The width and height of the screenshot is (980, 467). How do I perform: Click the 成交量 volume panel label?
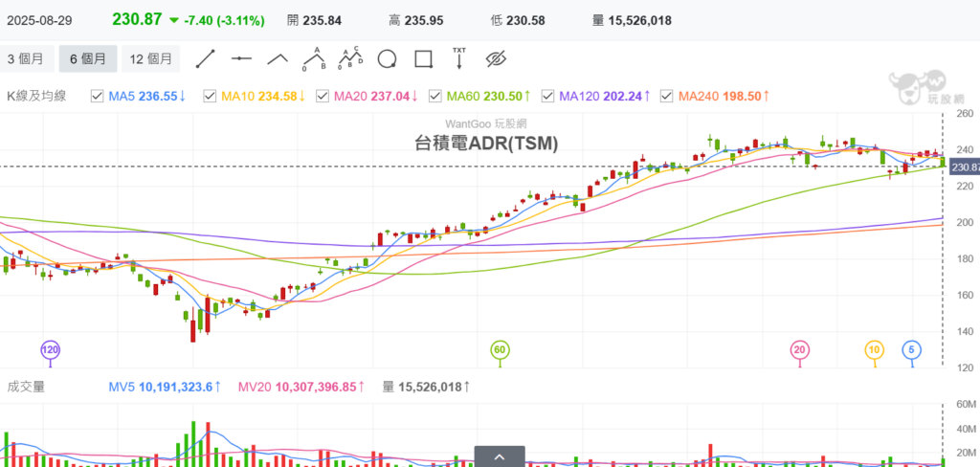[26, 387]
